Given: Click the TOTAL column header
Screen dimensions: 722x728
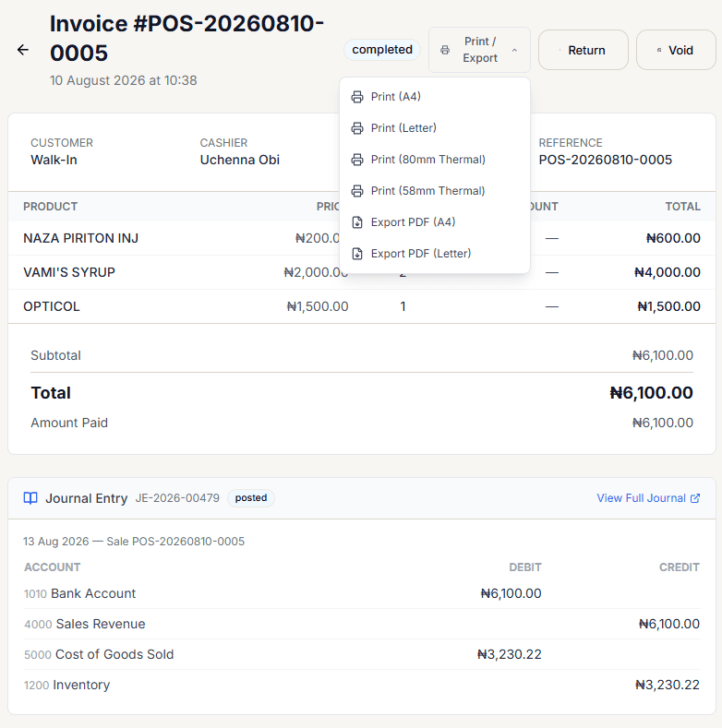Looking at the screenshot, I should 682,207.
